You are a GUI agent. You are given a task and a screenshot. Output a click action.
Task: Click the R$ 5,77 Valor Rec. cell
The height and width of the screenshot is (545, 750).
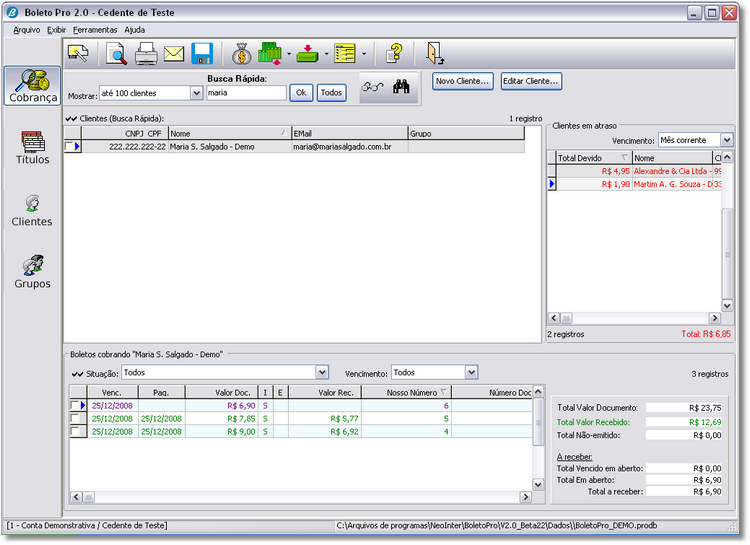pyautogui.click(x=325, y=418)
